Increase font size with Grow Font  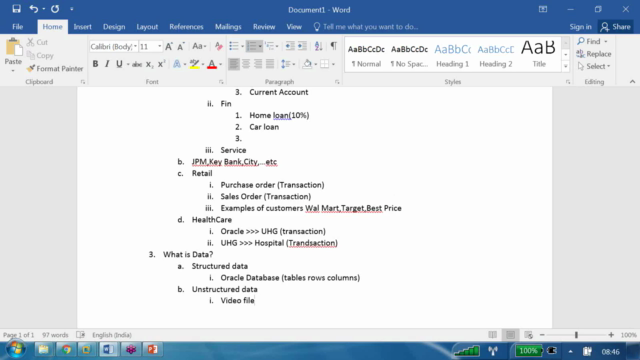tap(169, 47)
